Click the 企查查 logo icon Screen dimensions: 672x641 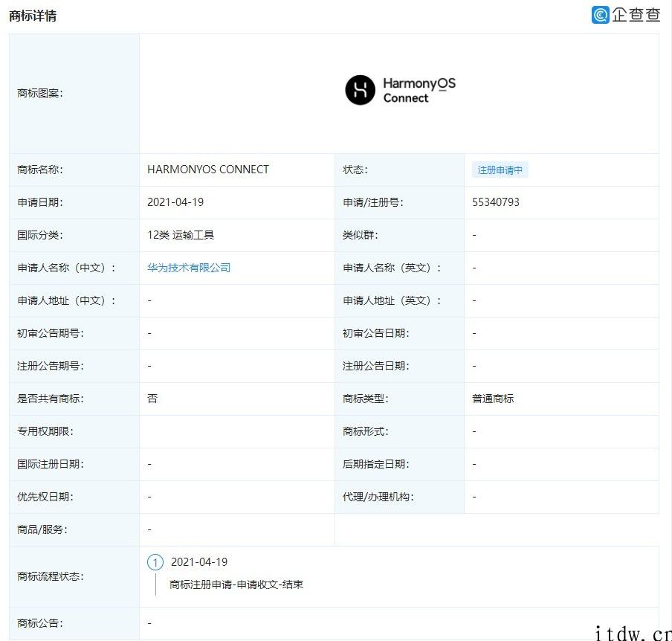pyautogui.click(x=601, y=15)
